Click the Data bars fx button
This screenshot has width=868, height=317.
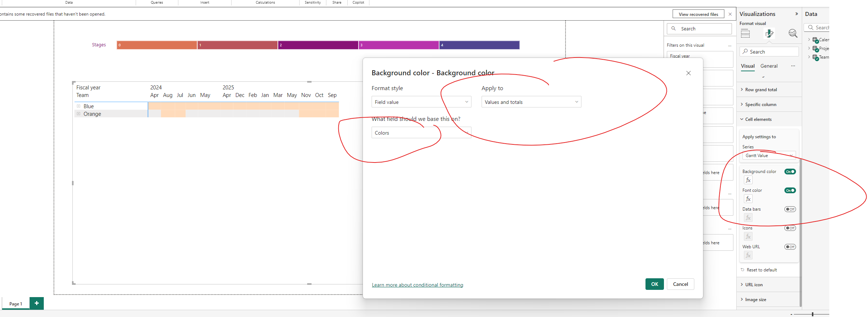click(748, 217)
